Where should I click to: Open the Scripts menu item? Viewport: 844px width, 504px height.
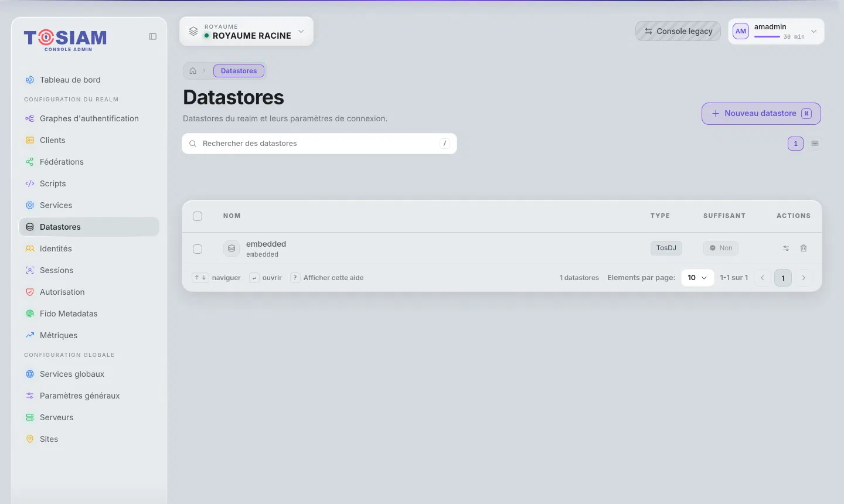click(89, 183)
